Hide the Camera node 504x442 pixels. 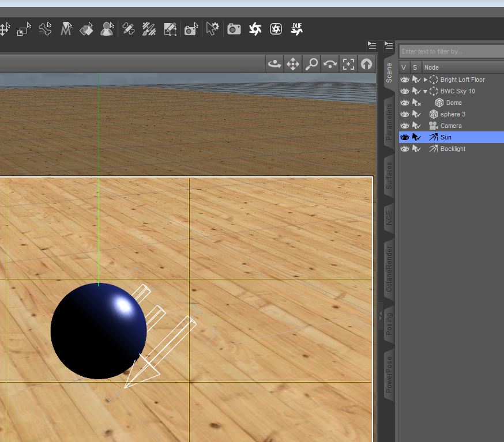[405, 126]
